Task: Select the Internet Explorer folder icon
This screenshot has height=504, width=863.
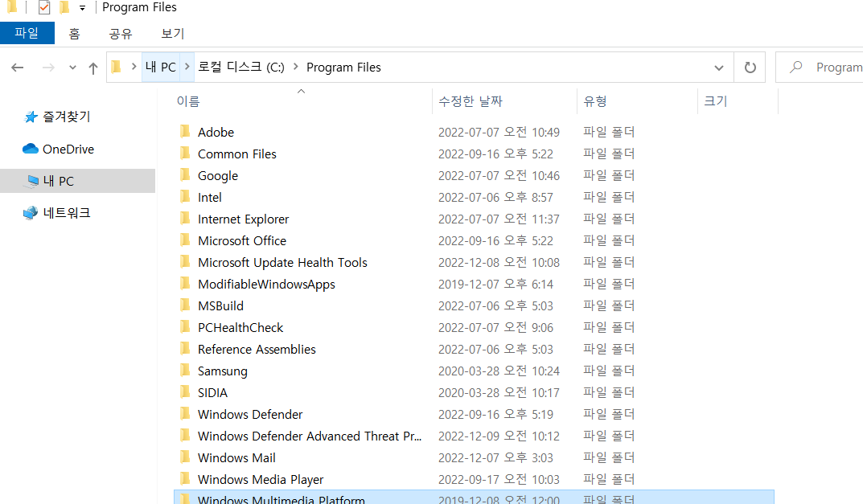Action: [186, 219]
